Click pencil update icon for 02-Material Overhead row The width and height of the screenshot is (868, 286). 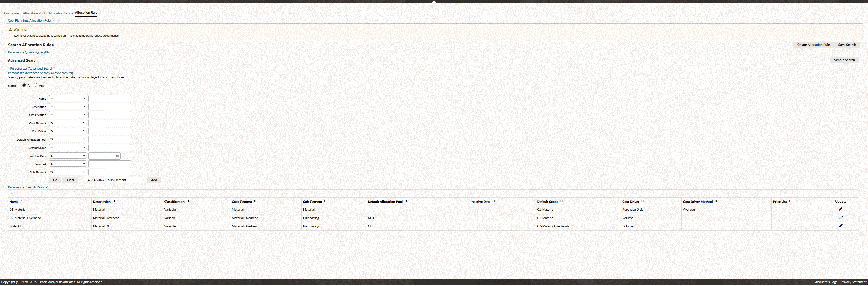click(x=840, y=218)
